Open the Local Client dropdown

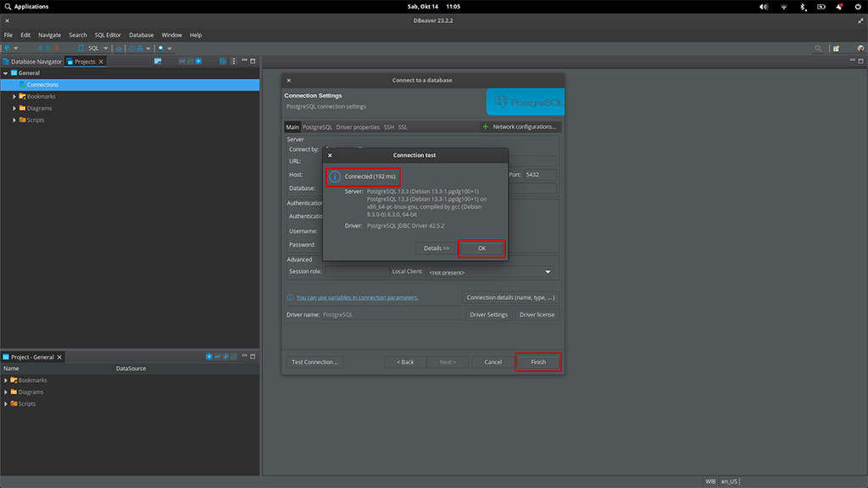[x=548, y=272]
